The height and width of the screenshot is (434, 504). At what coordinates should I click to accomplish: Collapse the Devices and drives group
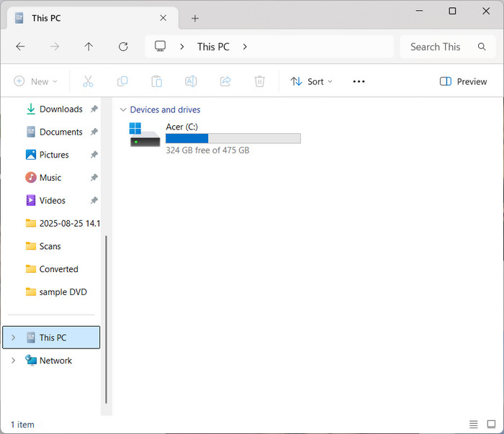[x=123, y=110]
